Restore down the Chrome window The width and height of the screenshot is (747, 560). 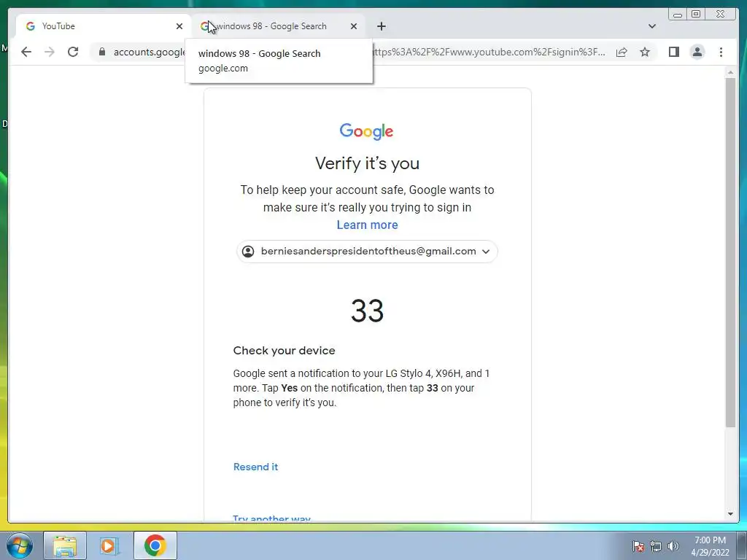click(x=695, y=15)
